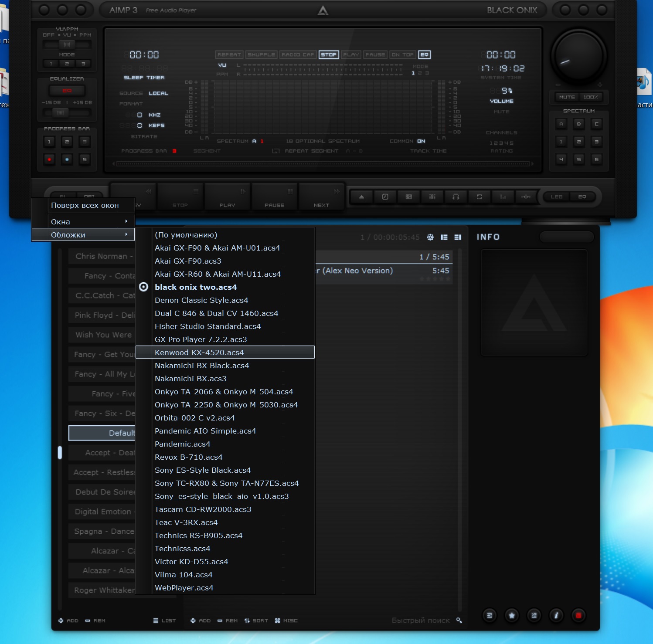The width and height of the screenshot is (653, 644).
Task: Click the indented list icon in INFO panel
Action: 534,615
